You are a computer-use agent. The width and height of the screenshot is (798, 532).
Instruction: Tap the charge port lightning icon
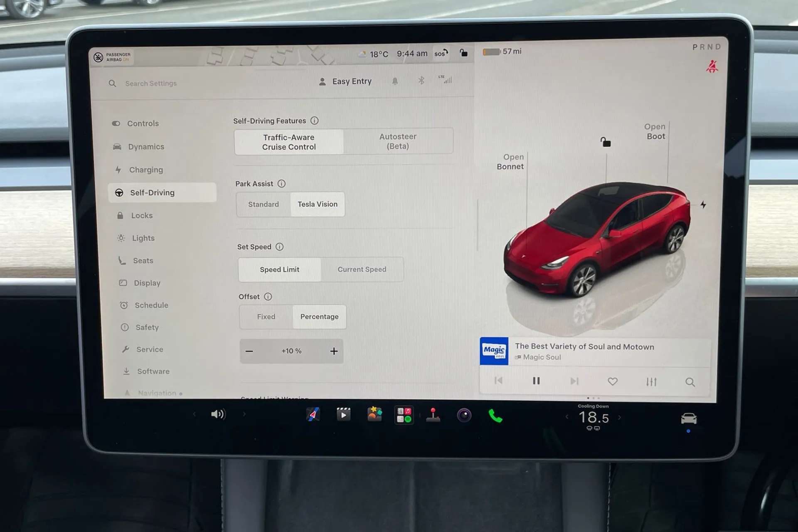click(703, 204)
